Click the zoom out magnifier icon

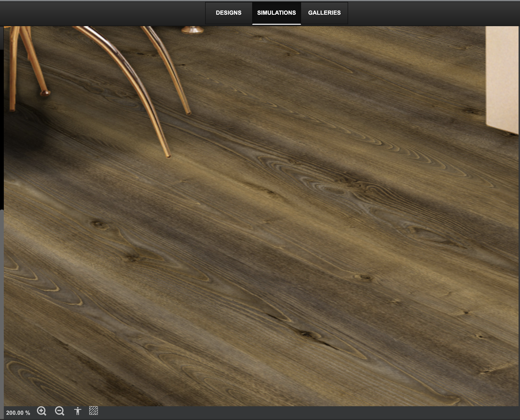60,411
